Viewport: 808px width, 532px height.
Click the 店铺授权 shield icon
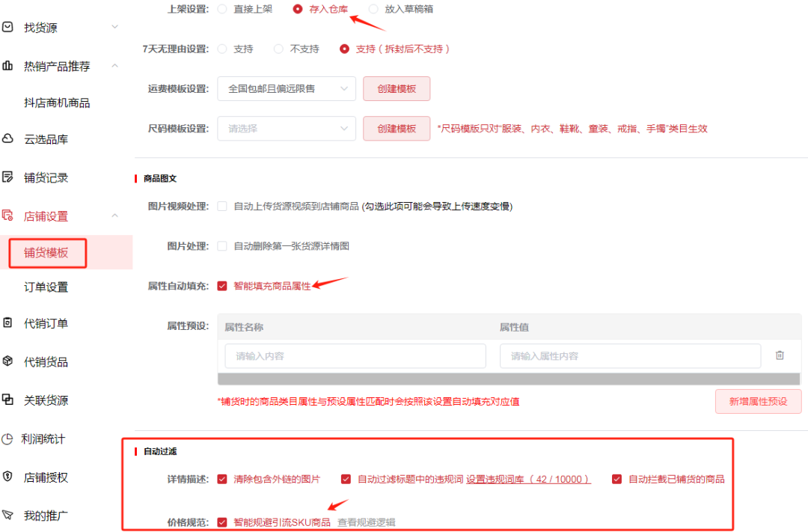(7, 477)
